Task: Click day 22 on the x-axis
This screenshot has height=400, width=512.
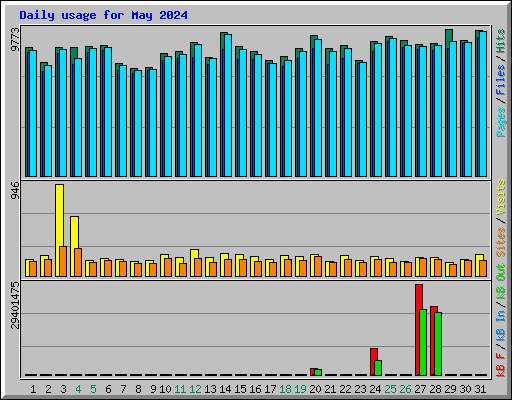Action: [345, 389]
